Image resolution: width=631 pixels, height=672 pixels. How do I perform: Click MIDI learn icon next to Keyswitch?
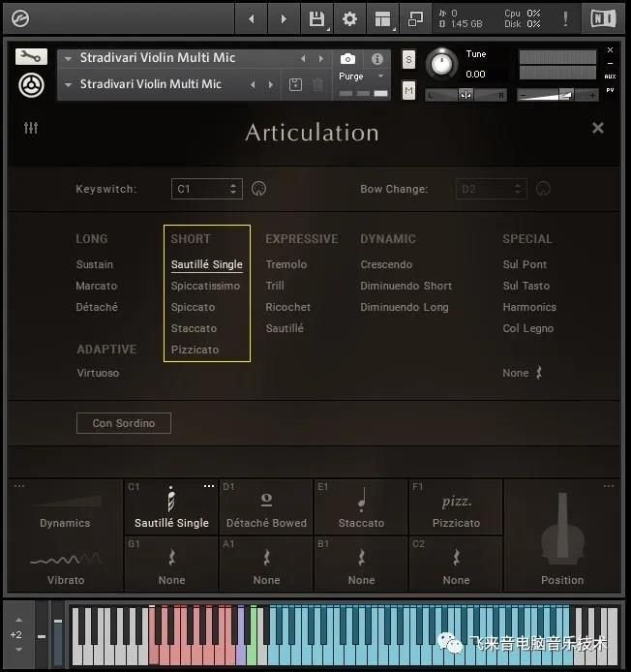[x=258, y=189]
